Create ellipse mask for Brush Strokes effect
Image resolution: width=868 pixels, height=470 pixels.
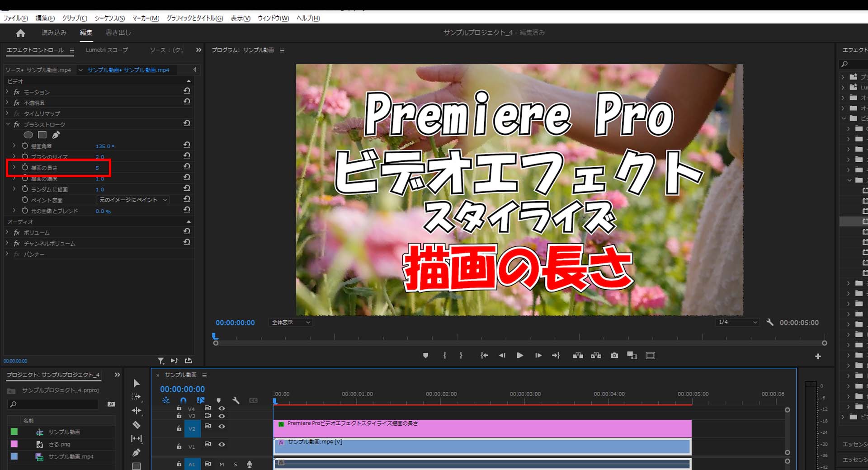tap(28, 135)
